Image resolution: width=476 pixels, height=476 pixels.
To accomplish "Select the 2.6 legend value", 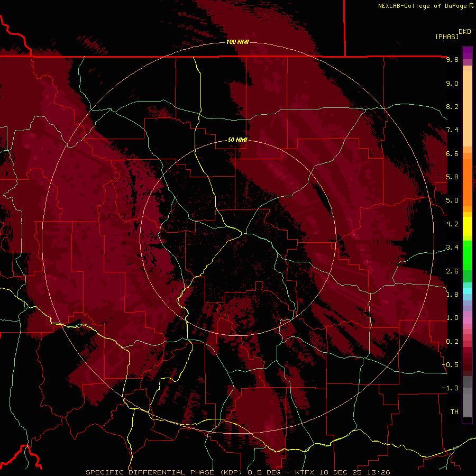I will click(x=452, y=271).
